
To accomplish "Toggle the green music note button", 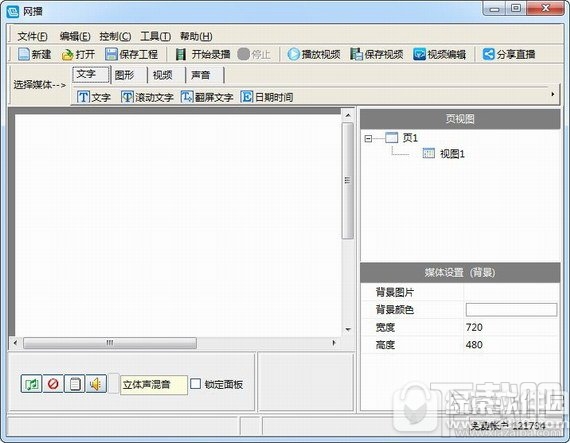I will [31, 384].
